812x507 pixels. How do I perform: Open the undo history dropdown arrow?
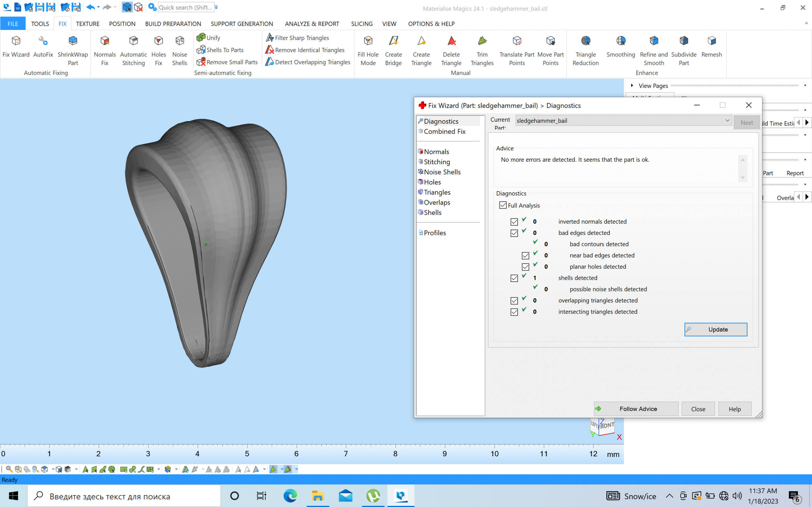[99, 7]
